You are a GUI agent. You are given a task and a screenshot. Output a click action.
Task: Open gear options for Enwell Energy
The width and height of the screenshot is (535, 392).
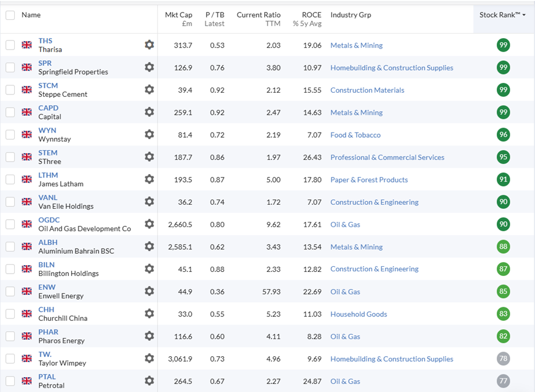149,291
